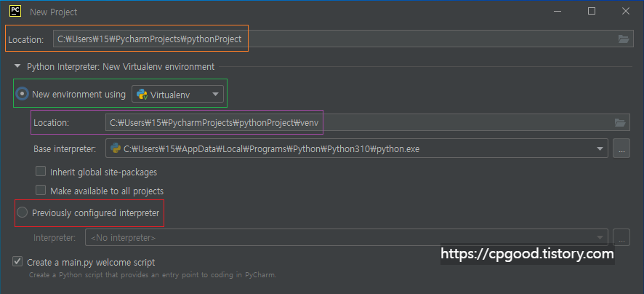Click the ellipsis button beside Interpreter field
The image size is (644, 294).
point(621,237)
